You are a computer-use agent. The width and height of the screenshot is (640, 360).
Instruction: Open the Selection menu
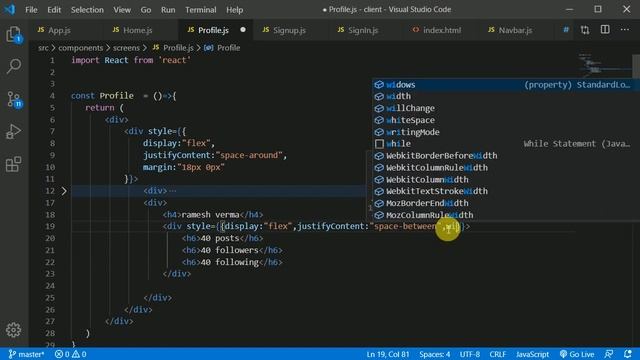pyautogui.click(x=87, y=9)
